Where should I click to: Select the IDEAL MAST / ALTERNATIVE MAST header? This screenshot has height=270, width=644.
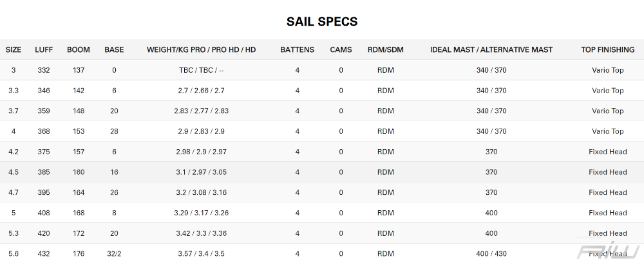[491, 50]
